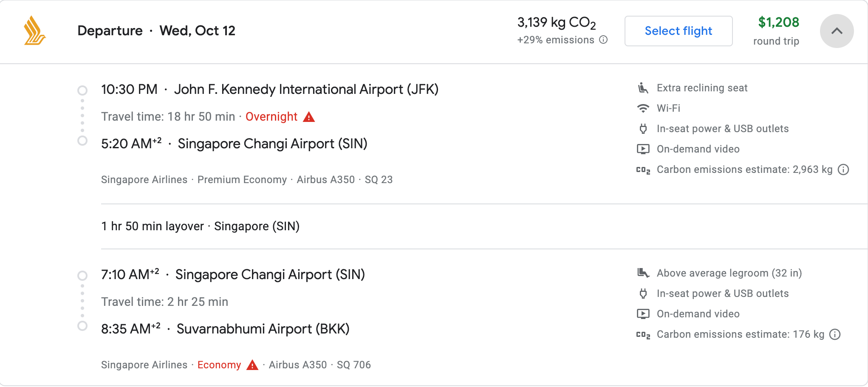
Task: Click first flight On-demand video icon
Action: click(x=643, y=149)
